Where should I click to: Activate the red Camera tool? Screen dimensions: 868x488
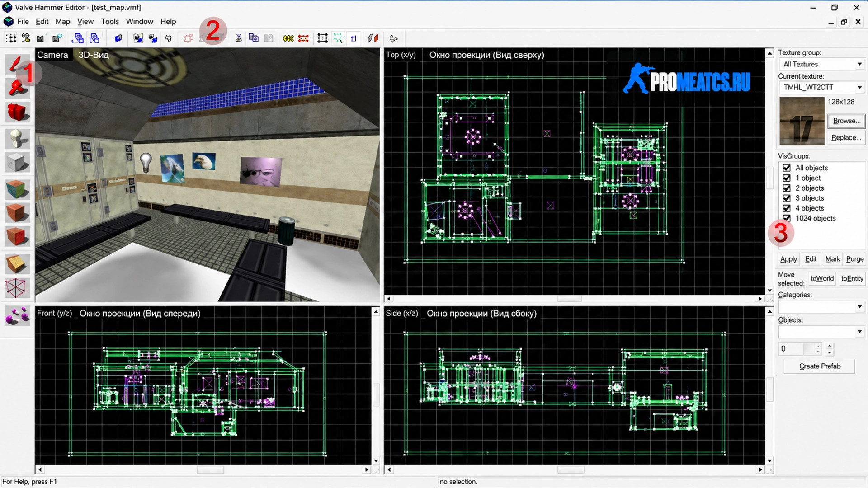[x=17, y=112]
